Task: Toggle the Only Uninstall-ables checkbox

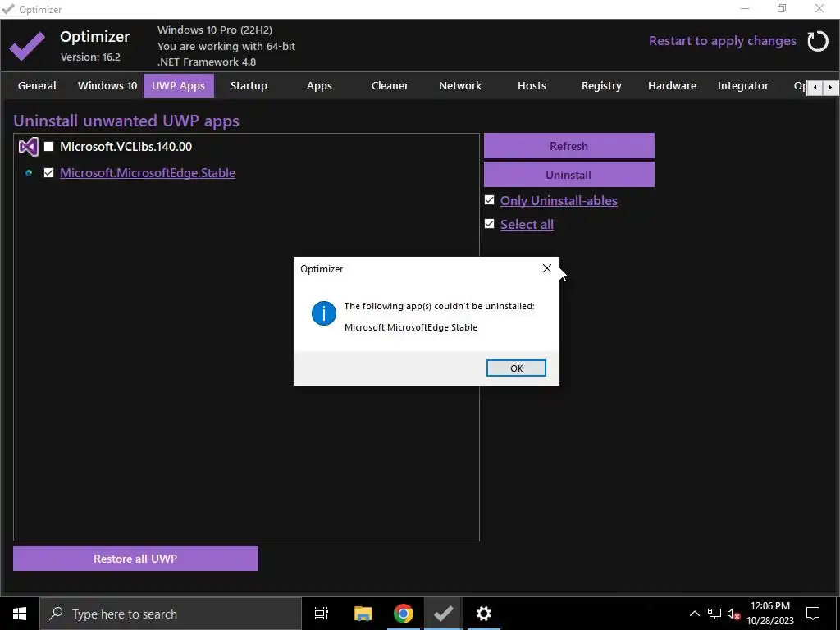Action: point(489,200)
